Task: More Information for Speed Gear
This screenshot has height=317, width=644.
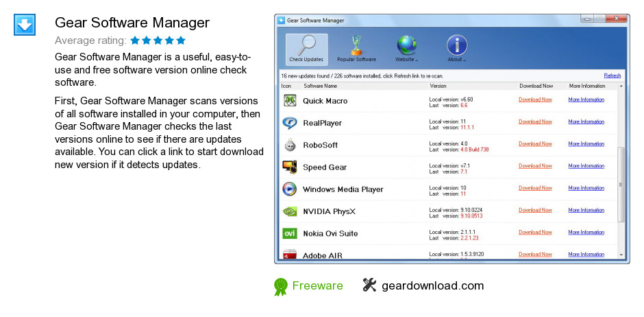Action: coord(586,166)
